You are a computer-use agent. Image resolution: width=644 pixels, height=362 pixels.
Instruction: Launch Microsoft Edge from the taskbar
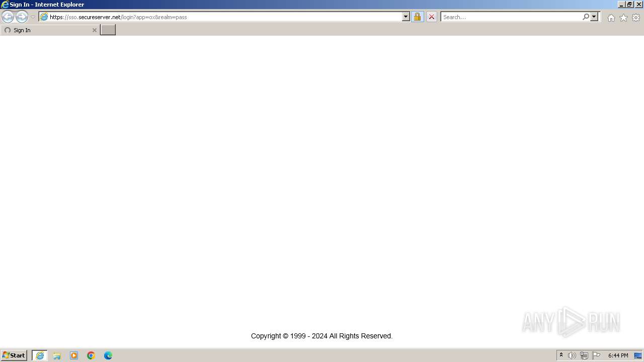tap(108, 355)
